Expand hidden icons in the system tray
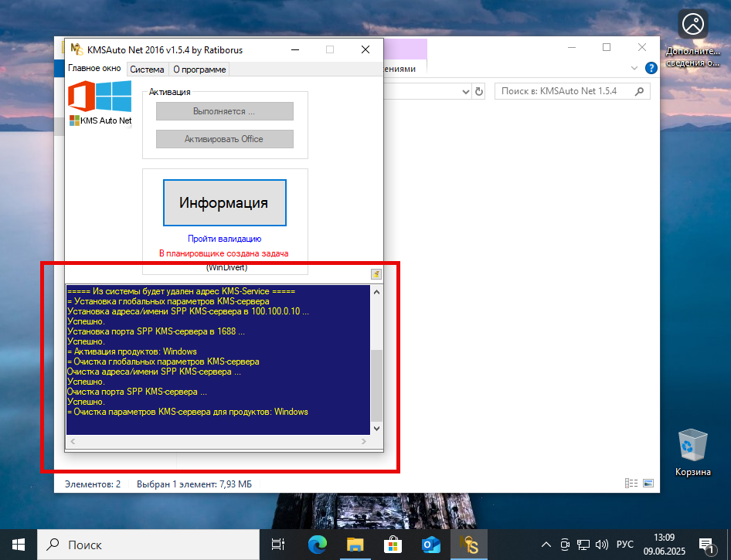Image resolution: width=731 pixels, height=560 pixels. click(x=546, y=544)
